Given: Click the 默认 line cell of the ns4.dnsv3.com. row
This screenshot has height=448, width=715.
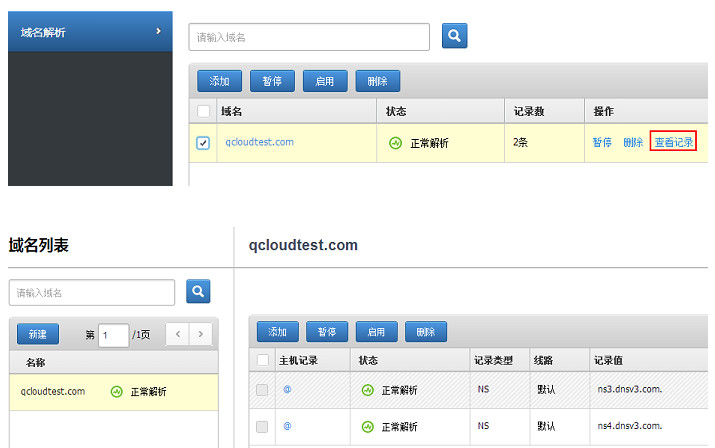Looking at the screenshot, I should (x=546, y=426).
